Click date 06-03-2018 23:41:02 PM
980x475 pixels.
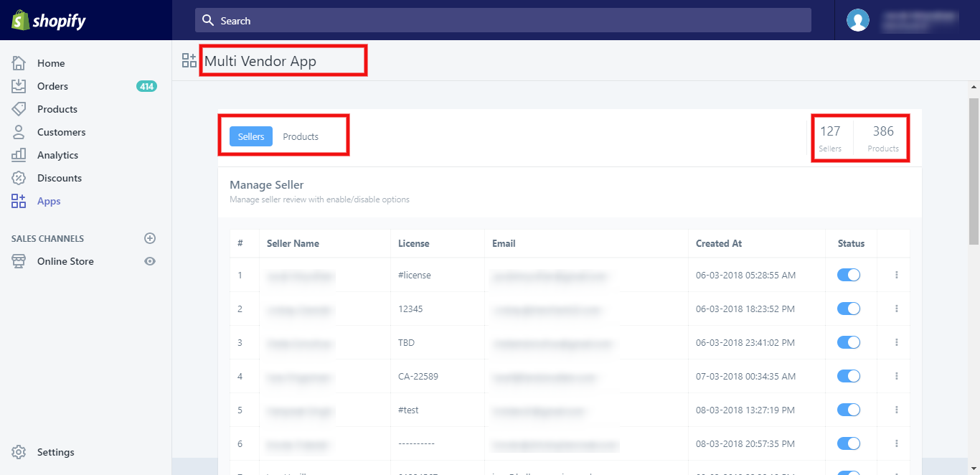tap(745, 342)
